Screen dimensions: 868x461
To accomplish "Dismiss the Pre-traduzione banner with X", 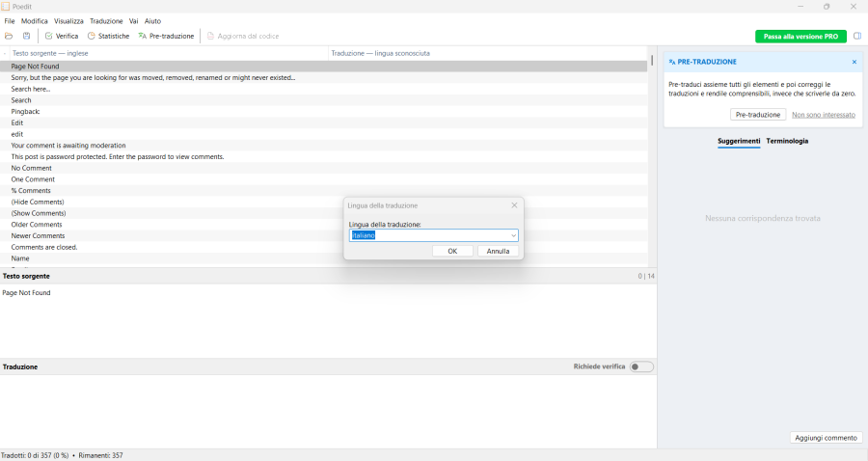I will 854,62.
